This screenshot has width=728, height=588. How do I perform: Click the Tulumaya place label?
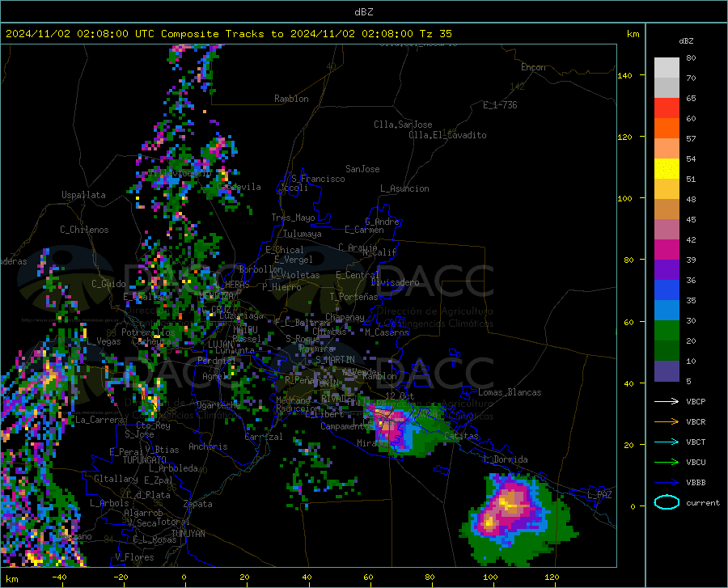pyautogui.click(x=303, y=234)
